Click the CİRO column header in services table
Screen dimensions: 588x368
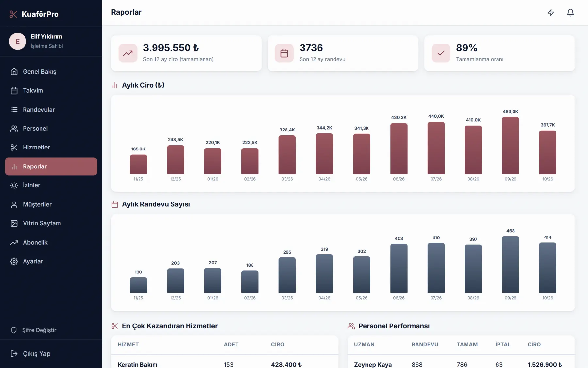click(277, 344)
